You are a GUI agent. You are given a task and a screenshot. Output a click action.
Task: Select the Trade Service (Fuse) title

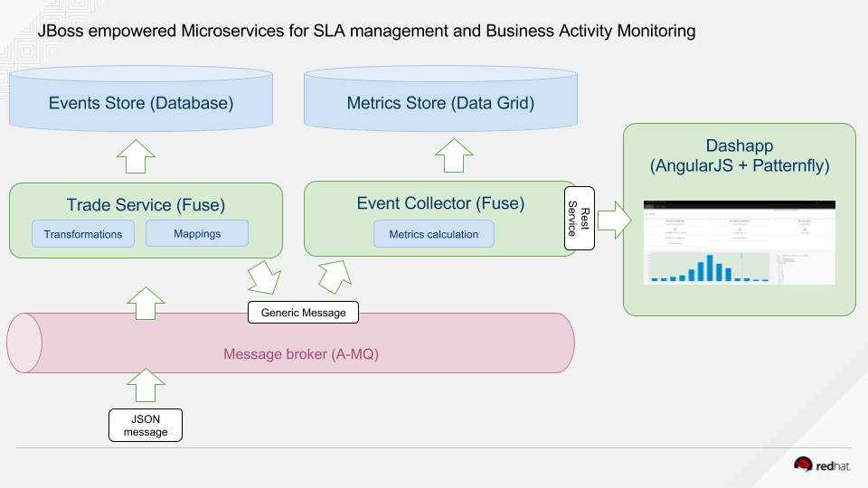(146, 205)
